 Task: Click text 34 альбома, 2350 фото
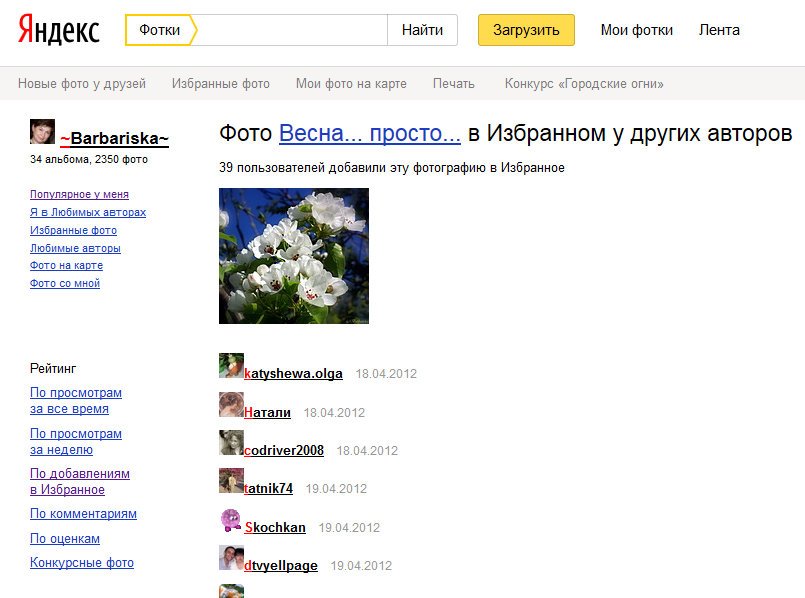click(89, 159)
